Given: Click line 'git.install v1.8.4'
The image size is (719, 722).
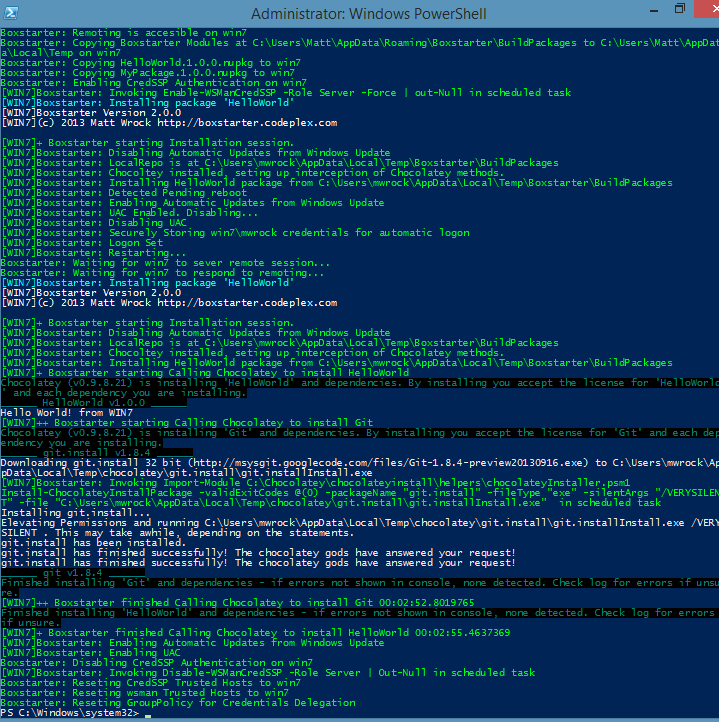Looking at the screenshot, I should (97, 453).
